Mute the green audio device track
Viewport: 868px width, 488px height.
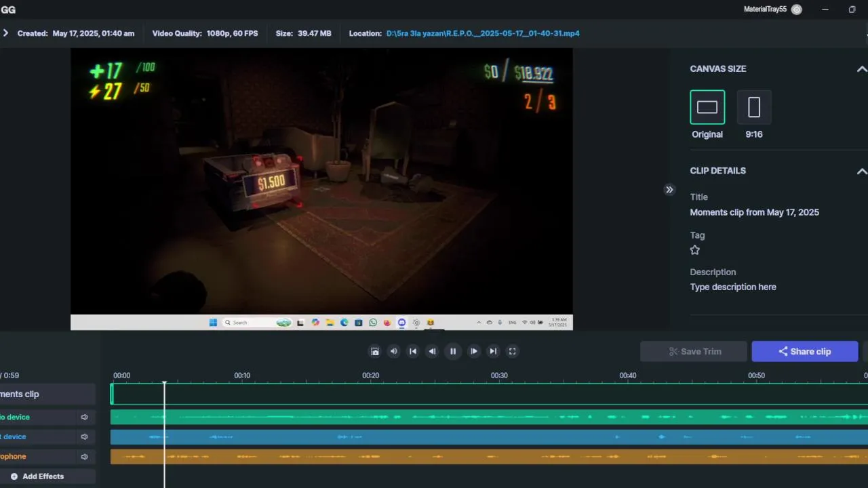tap(85, 418)
